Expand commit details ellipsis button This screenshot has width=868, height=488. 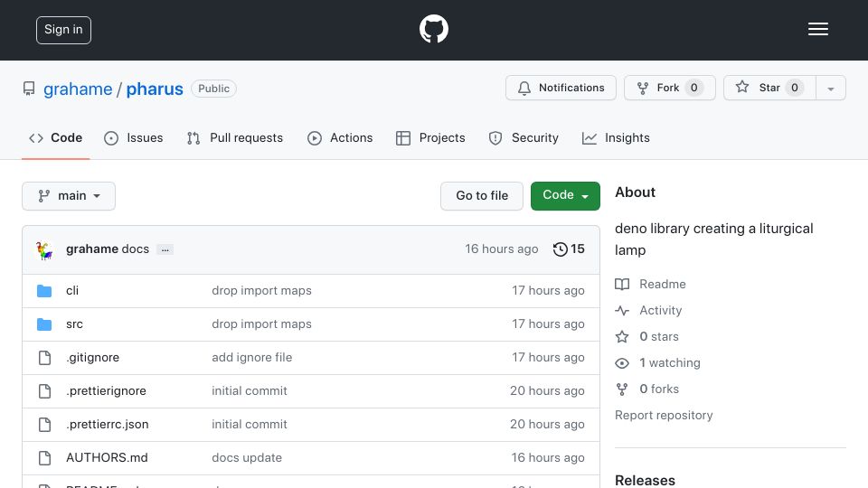165,249
